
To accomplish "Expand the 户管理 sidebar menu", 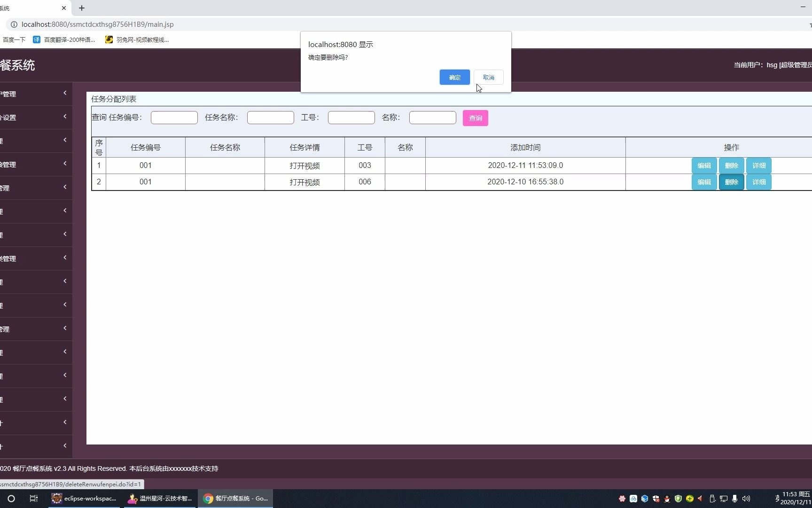I will point(36,94).
